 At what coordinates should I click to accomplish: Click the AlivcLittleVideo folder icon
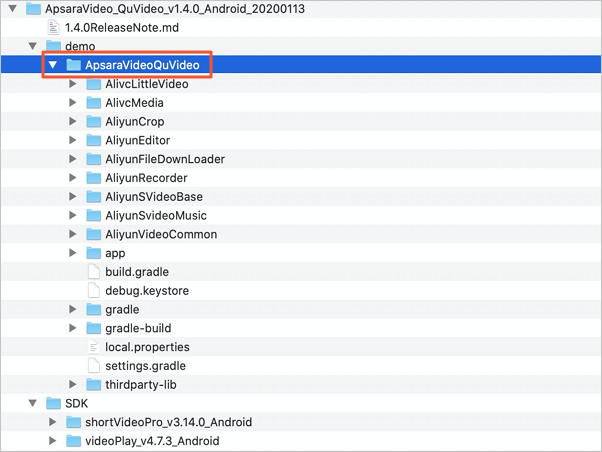(93, 84)
